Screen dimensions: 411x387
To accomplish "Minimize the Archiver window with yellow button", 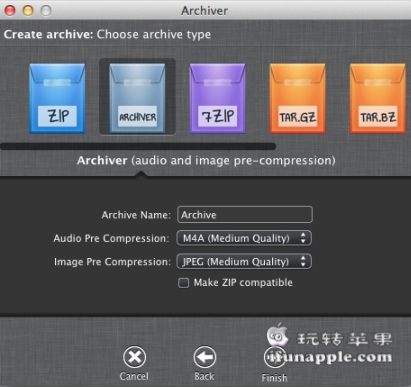I will point(28,11).
